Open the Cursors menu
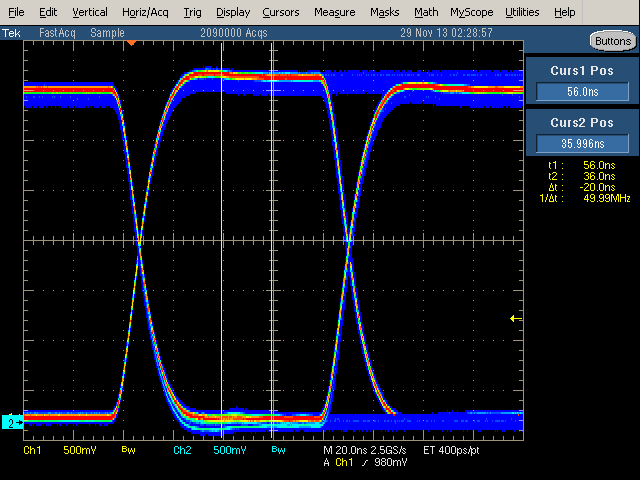 tap(280, 12)
